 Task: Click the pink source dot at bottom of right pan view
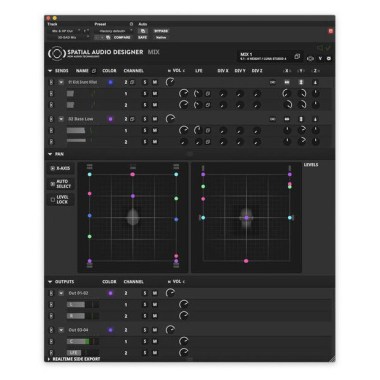(246, 261)
